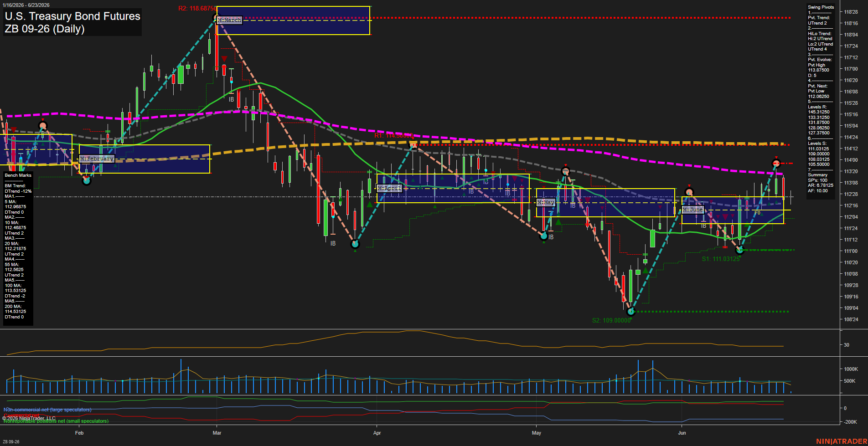Click the 5 MA value 112.96875
Image resolution: width=868 pixels, height=446 pixels.
(x=15, y=207)
